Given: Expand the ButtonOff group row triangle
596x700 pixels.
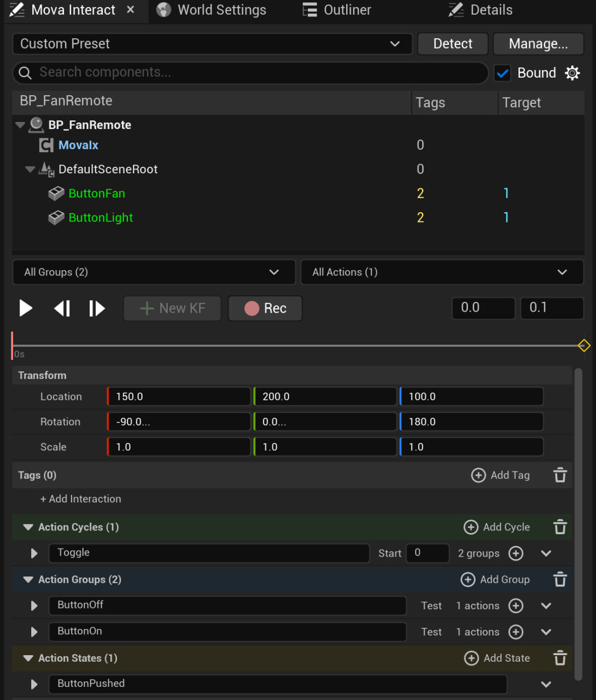Looking at the screenshot, I should 34,605.
